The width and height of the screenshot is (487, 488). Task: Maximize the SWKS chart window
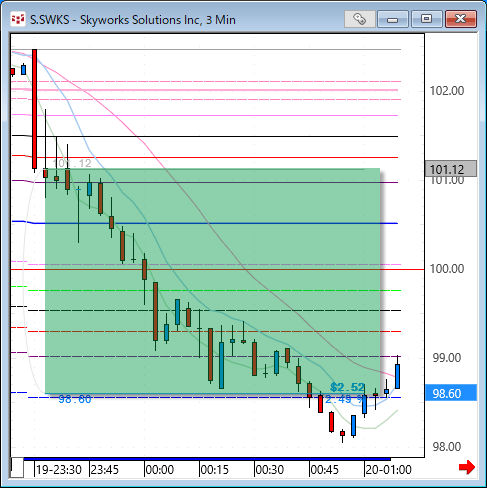[426, 19]
